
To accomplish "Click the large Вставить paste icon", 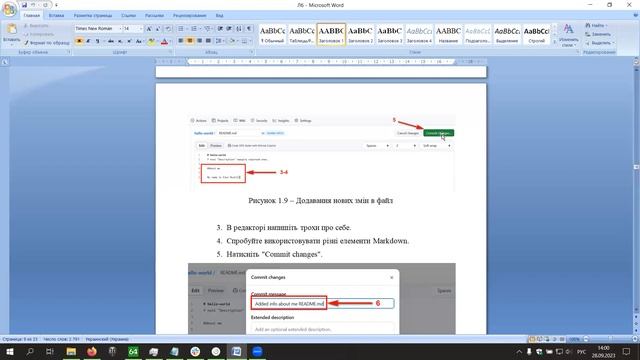I will [11, 29].
